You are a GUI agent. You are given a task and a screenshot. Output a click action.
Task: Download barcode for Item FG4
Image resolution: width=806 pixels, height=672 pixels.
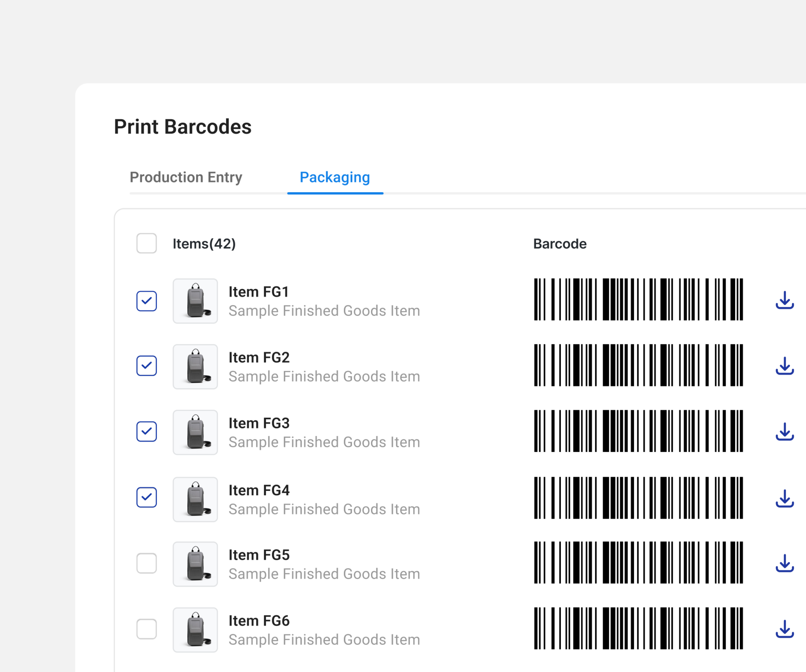(784, 499)
